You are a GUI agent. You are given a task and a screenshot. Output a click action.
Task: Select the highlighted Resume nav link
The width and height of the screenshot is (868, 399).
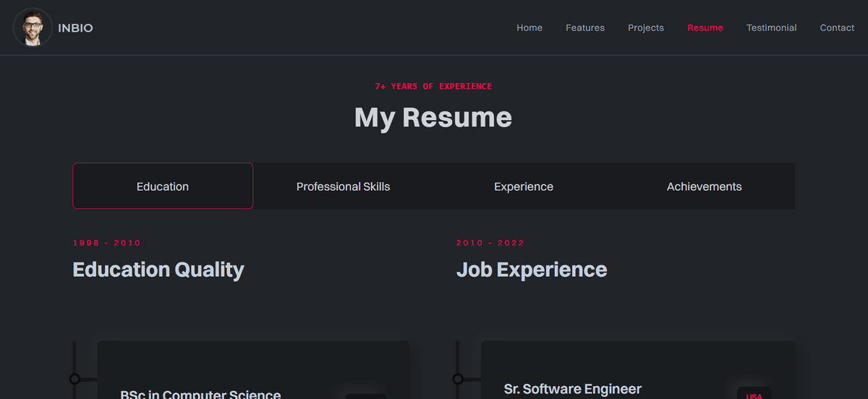point(705,28)
